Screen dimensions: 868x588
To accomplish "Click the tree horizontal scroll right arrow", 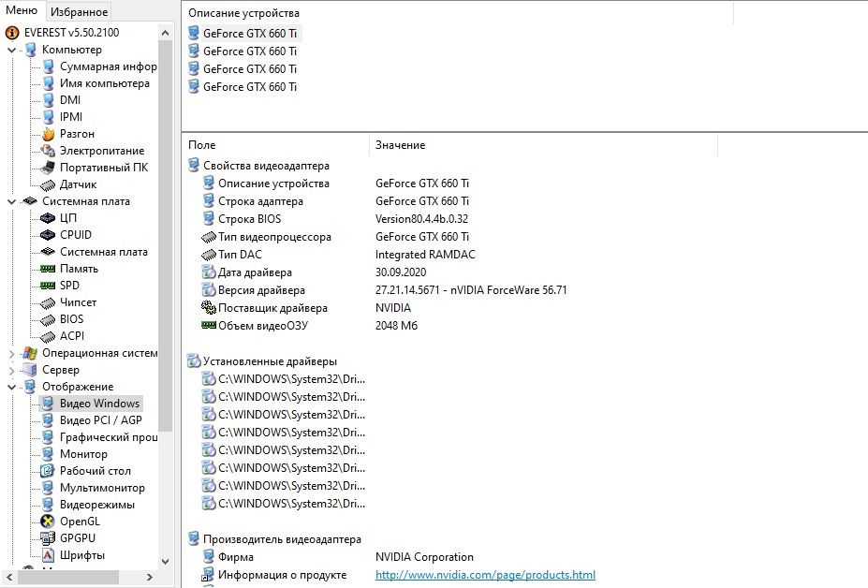I will tap(149, 577).
